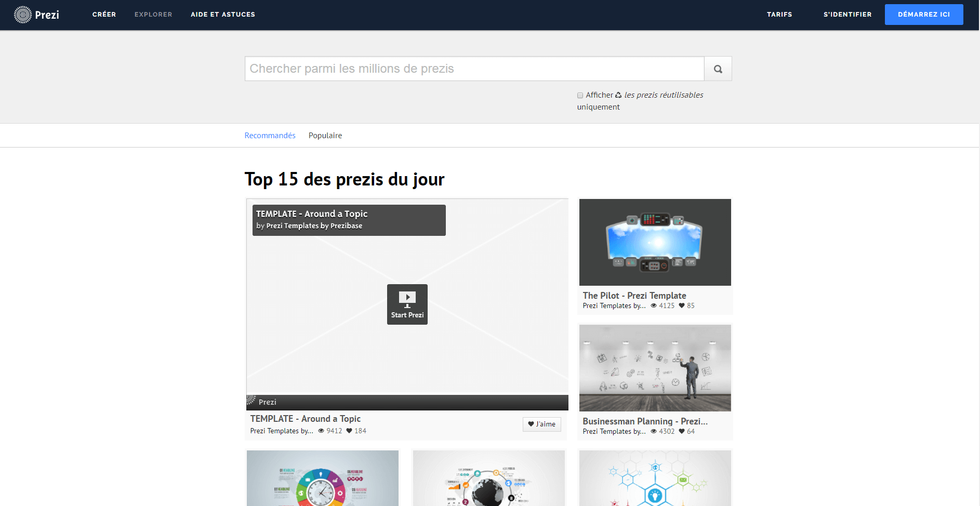Viewport: 980px width, 506px height.
Task: Click the prezi search input field
Action: coord(474,69)
